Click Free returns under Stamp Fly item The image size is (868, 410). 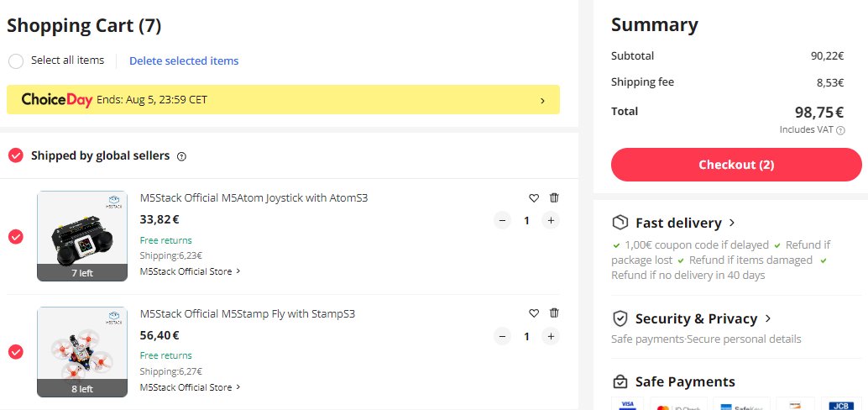click(x=166, y=355)
